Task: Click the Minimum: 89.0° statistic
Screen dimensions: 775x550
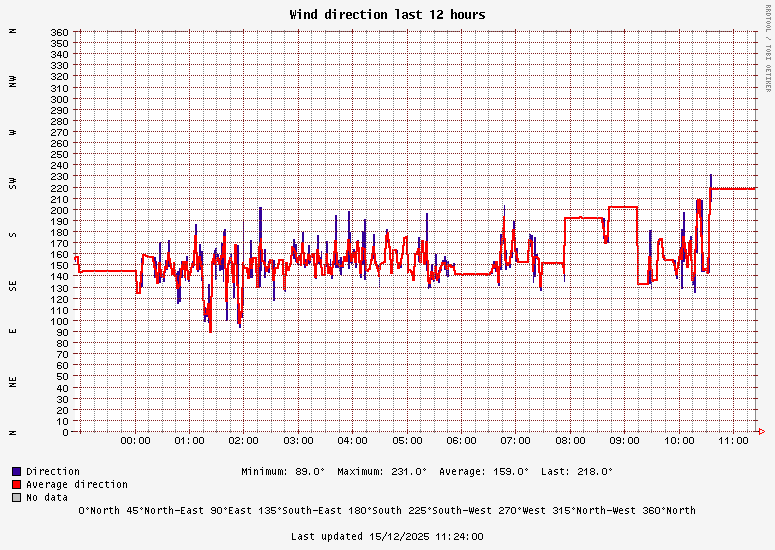Action: (283, 471)
